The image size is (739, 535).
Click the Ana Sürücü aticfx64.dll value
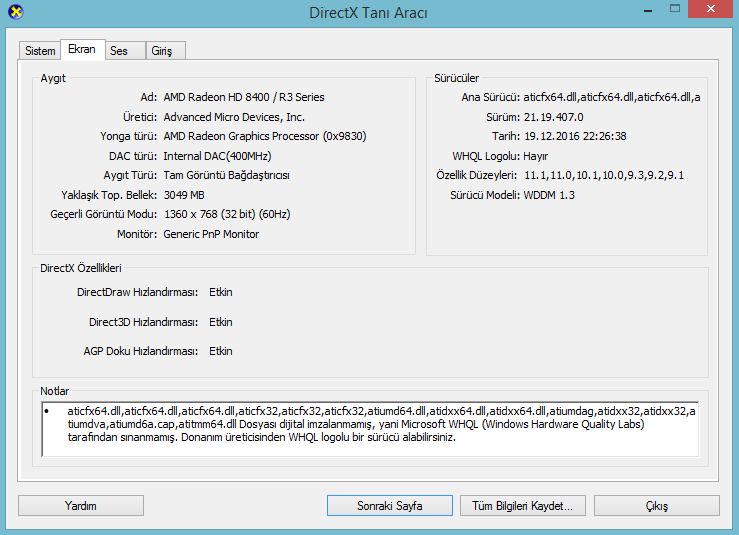pyautogui.click(x=612, y=97)
